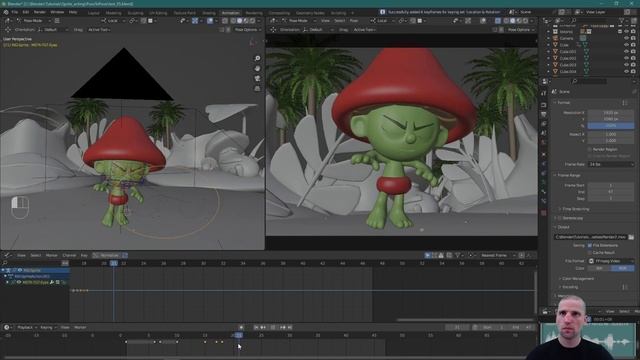Image resolution: width=640 pixels, height=360 pixels.
Task: Open dope sheet filters funnel icon
Action: (x=458, y=256)
